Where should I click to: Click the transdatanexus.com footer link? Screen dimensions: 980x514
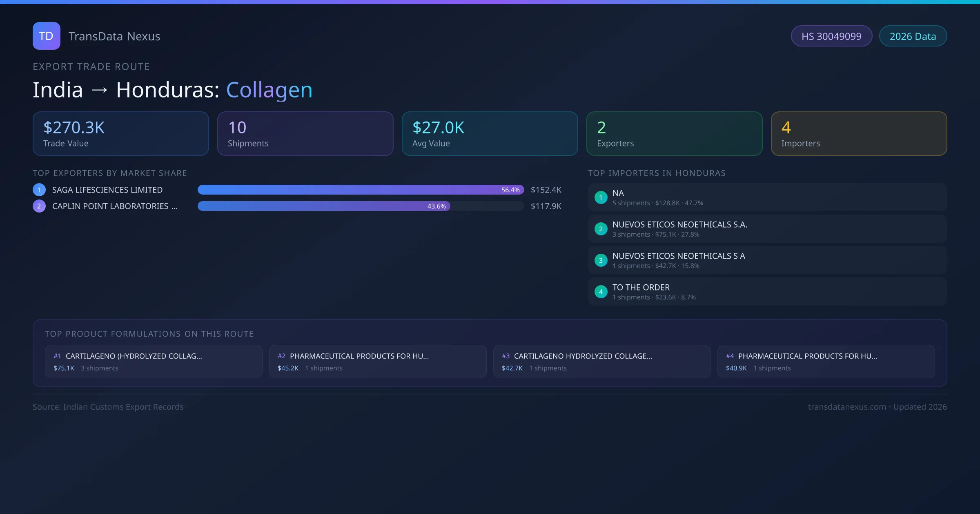pos(847,407)
